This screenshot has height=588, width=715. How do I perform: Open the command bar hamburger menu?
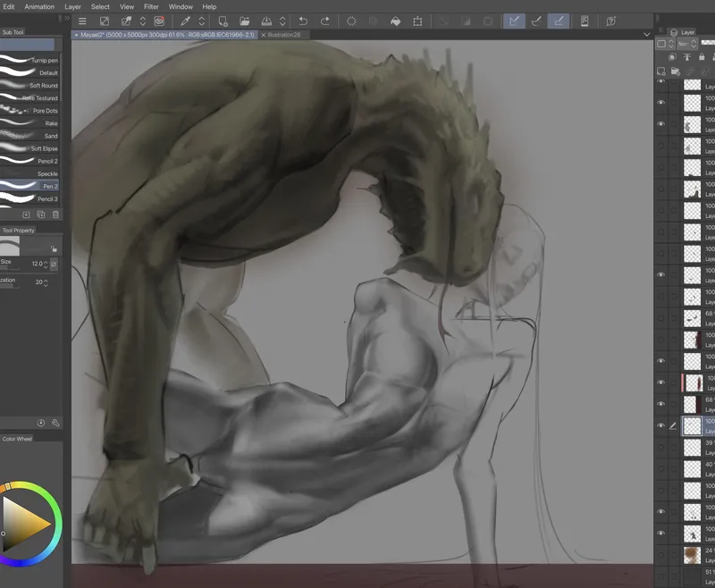click(x=82, y=21)
